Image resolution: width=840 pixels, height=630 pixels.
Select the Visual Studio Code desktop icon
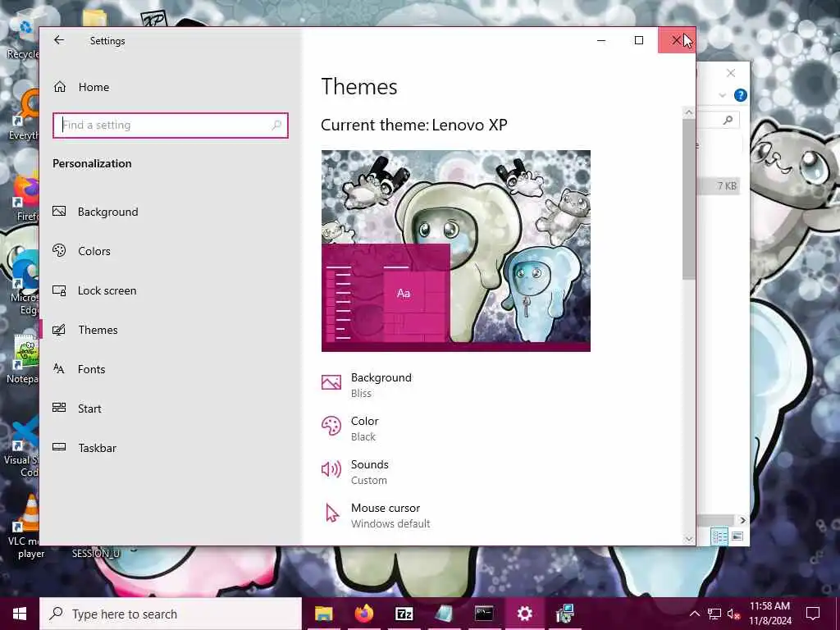pyautogui.click(x=21, y=447)
